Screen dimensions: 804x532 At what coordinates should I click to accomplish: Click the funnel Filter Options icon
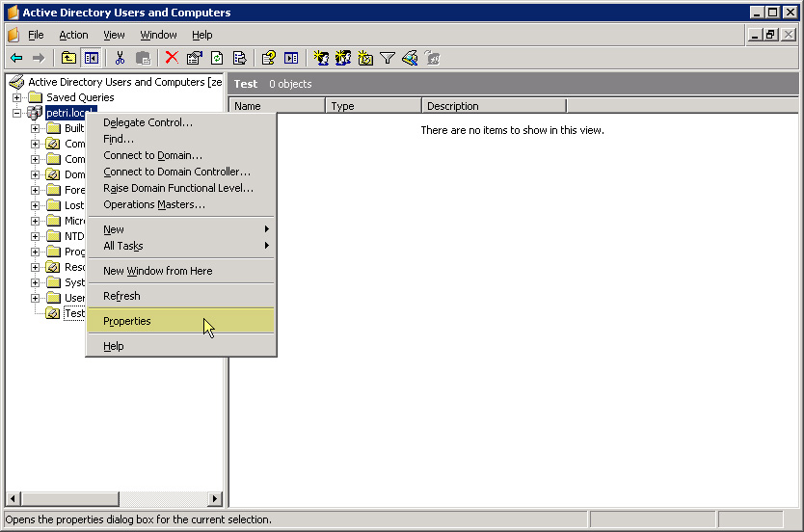pos(388,59)
